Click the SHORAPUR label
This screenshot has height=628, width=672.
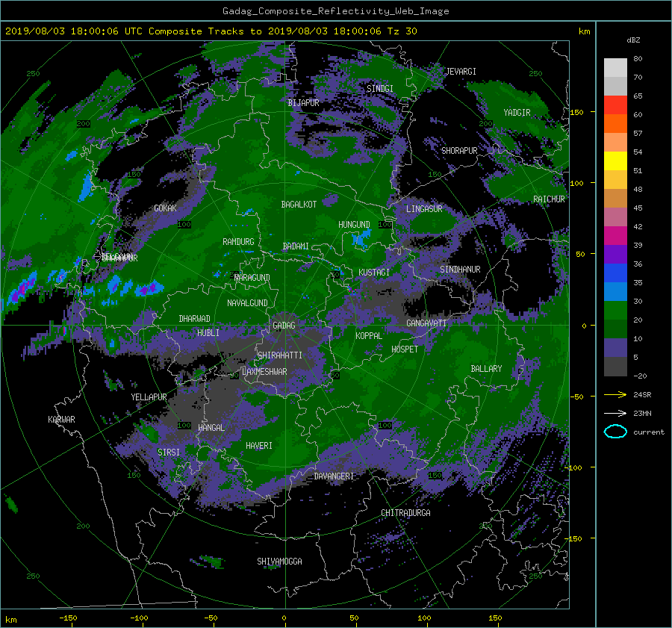click(459, 151)
